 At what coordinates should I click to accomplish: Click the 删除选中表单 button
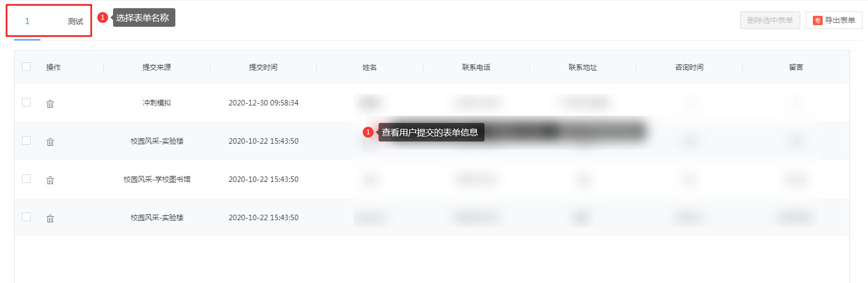pos(770,20)
